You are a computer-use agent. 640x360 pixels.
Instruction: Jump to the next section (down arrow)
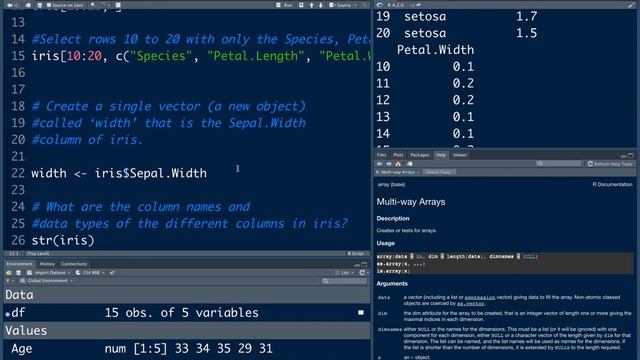(321, 5)
